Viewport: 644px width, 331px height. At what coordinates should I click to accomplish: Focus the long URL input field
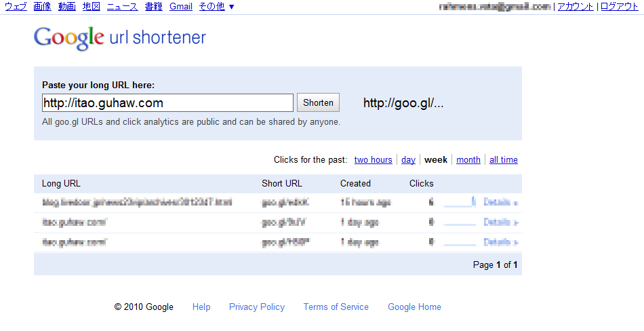coord(167,103)
